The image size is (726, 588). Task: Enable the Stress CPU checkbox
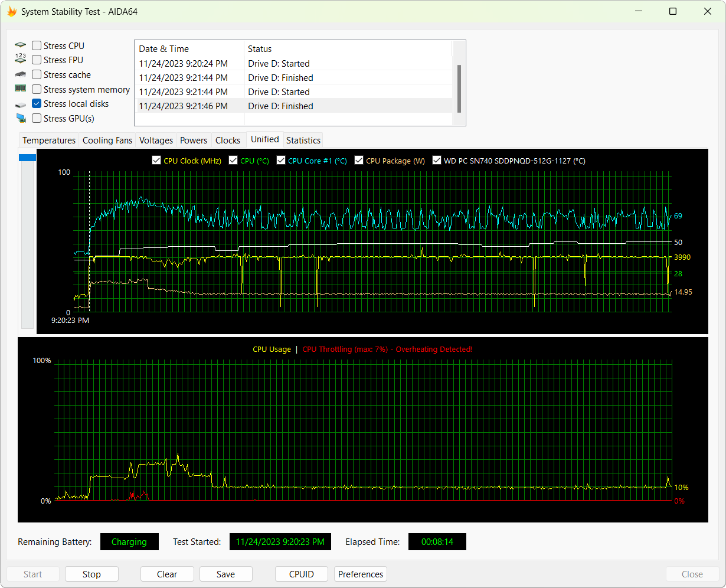tap(37, 45)
